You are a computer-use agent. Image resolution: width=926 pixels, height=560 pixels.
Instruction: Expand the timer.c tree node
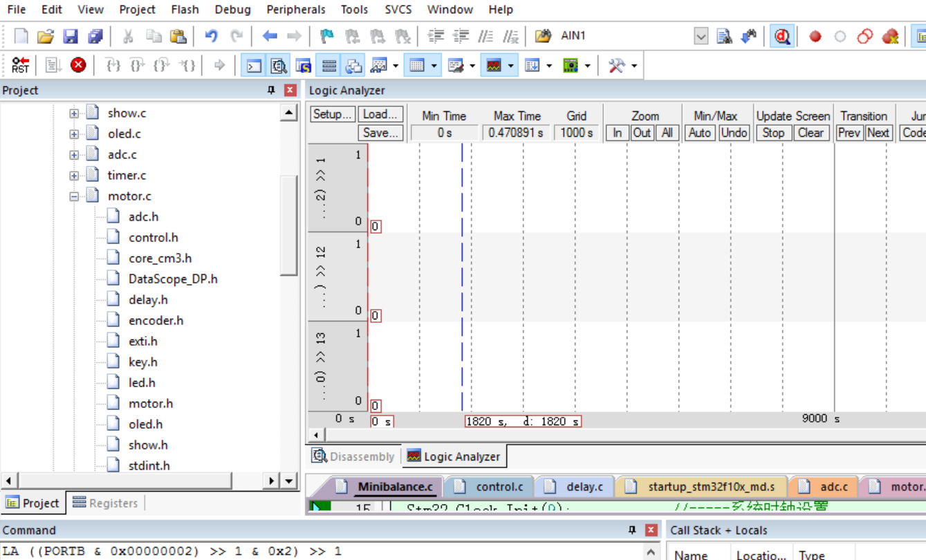coord(74,176)
